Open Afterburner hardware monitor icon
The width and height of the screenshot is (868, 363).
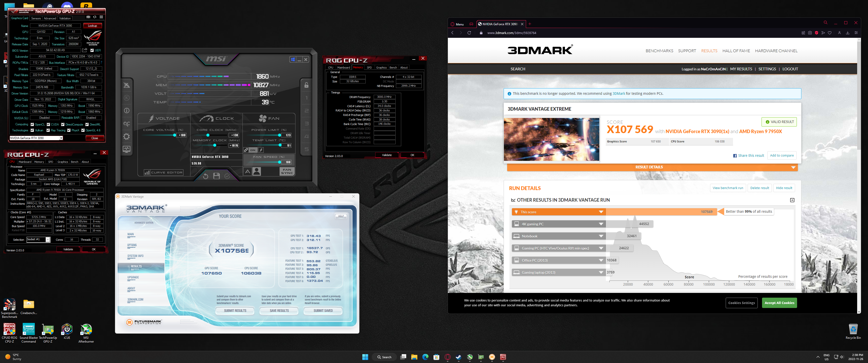click(127, 149)
